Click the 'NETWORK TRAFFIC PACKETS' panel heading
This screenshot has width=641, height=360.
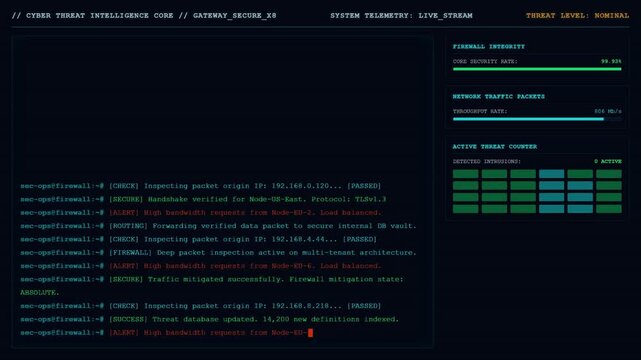coord(498,96)
